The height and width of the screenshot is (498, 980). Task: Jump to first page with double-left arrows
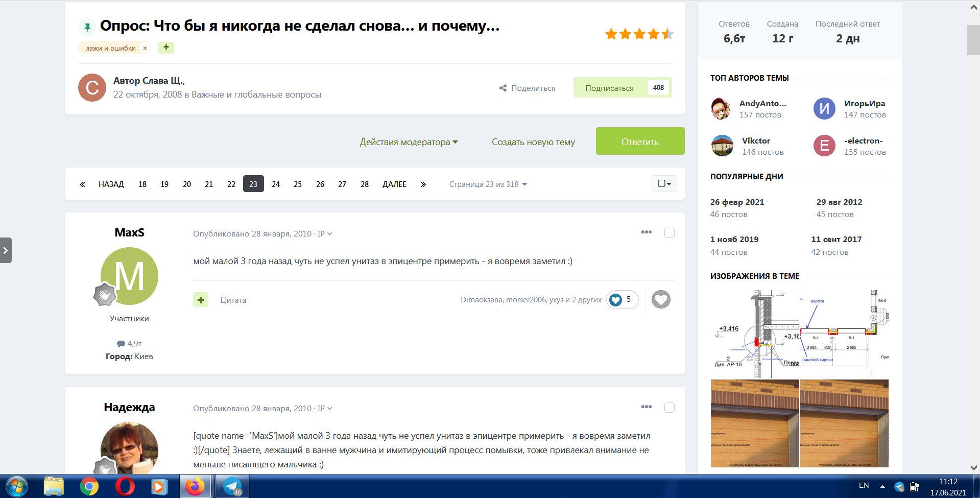pyautogui.click(x=82, y=184)
